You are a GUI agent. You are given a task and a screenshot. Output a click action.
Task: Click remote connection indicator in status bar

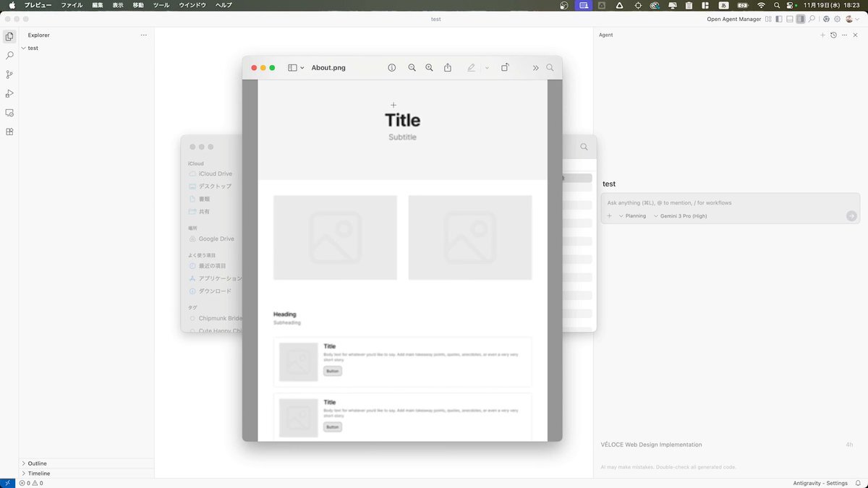tap(7, 483)
